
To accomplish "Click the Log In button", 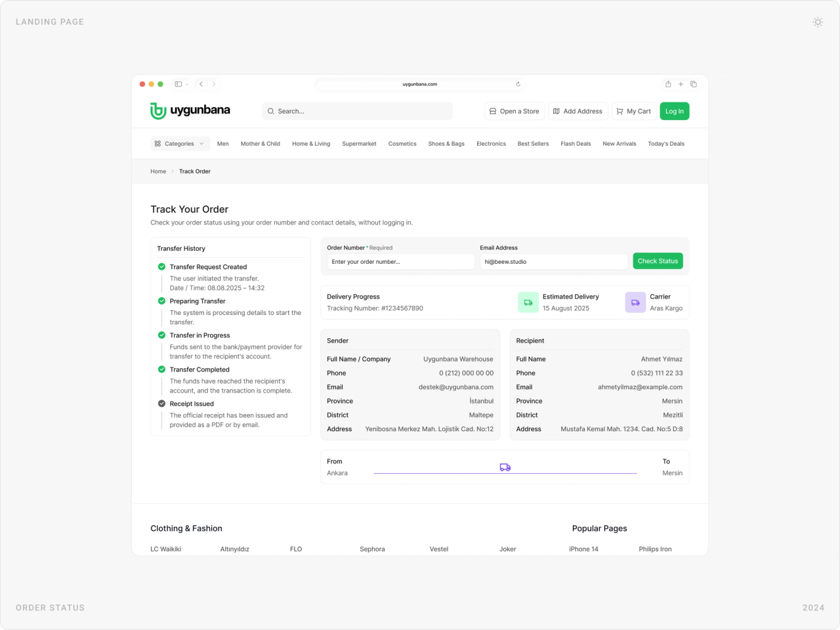I will coord(675,112).
